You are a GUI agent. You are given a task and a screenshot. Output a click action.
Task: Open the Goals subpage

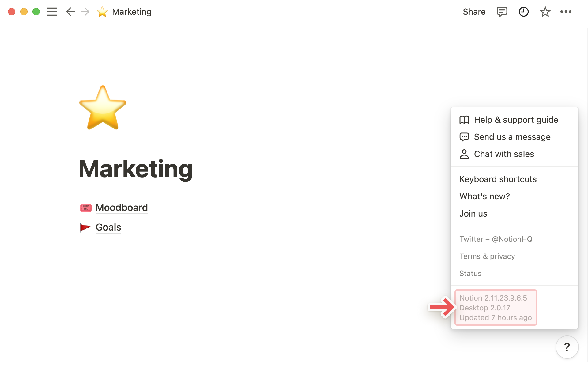coord(108,227)
